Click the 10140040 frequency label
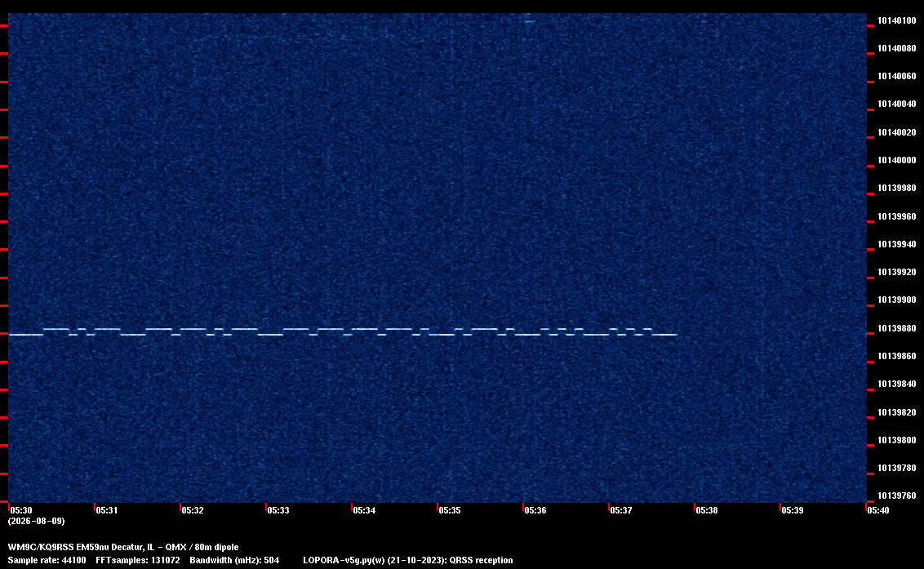 896,104
